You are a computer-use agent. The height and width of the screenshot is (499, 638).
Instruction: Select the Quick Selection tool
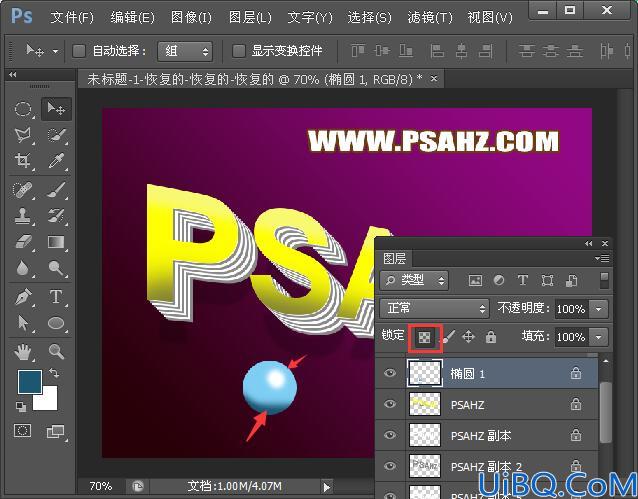pos(56,135)
